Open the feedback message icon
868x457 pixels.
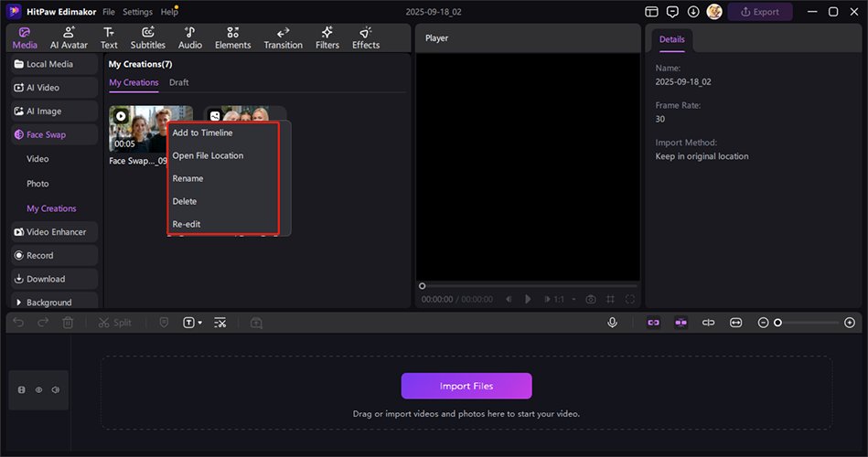click(672, 12)
